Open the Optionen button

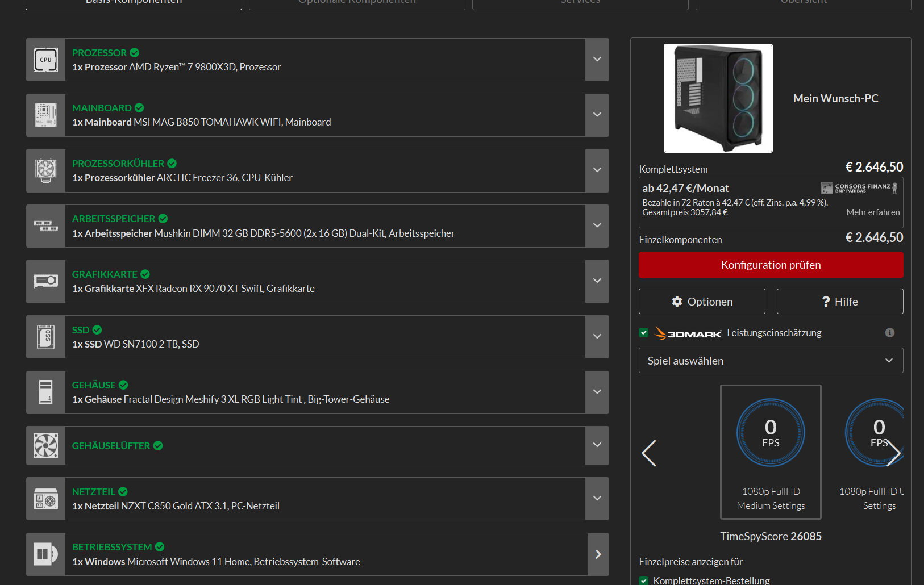(x=702, y=302)
